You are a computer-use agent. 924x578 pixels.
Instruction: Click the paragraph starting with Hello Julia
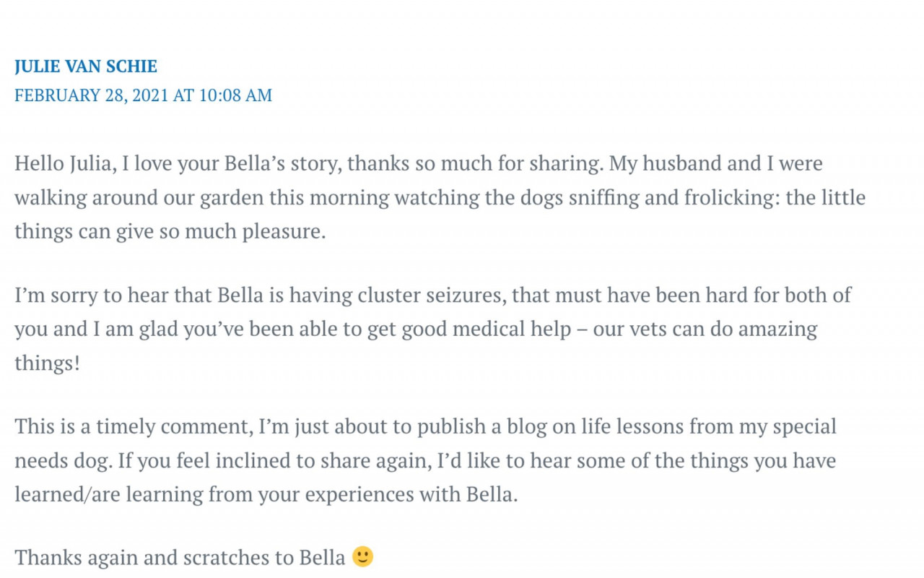pos(440,197)
